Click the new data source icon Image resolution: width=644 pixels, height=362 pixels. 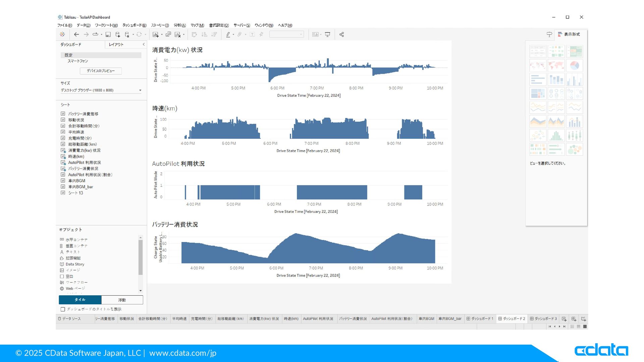coord(118,35)
